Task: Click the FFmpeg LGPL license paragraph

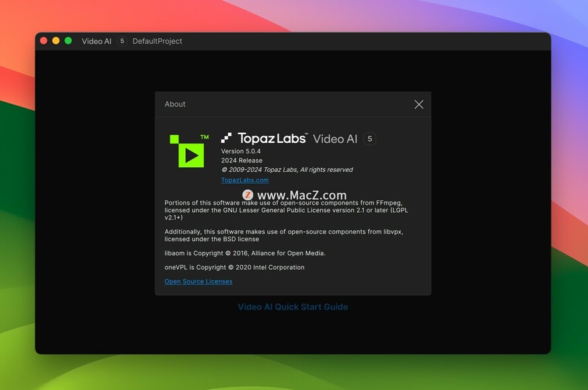Action: pyautogui.click(x=286, y=210)
